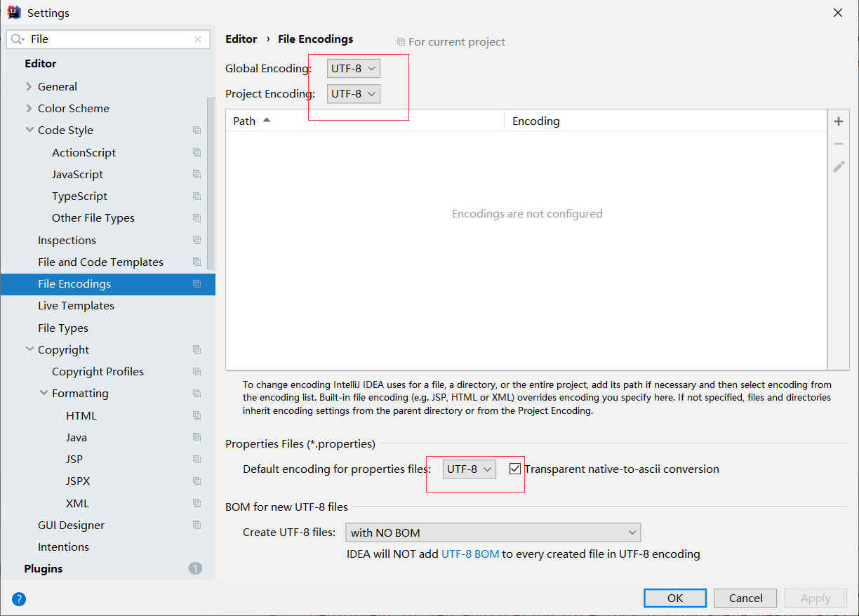Click the help question mark icon
Image resolution: width=859 pixels, height=616 pixels.
pos(19,598)
